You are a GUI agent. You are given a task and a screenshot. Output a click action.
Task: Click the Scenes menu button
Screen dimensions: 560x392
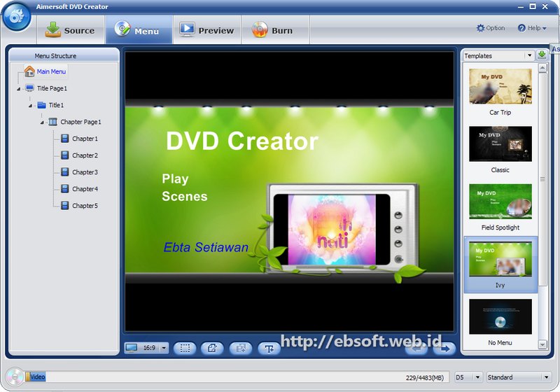coord(185,197)
